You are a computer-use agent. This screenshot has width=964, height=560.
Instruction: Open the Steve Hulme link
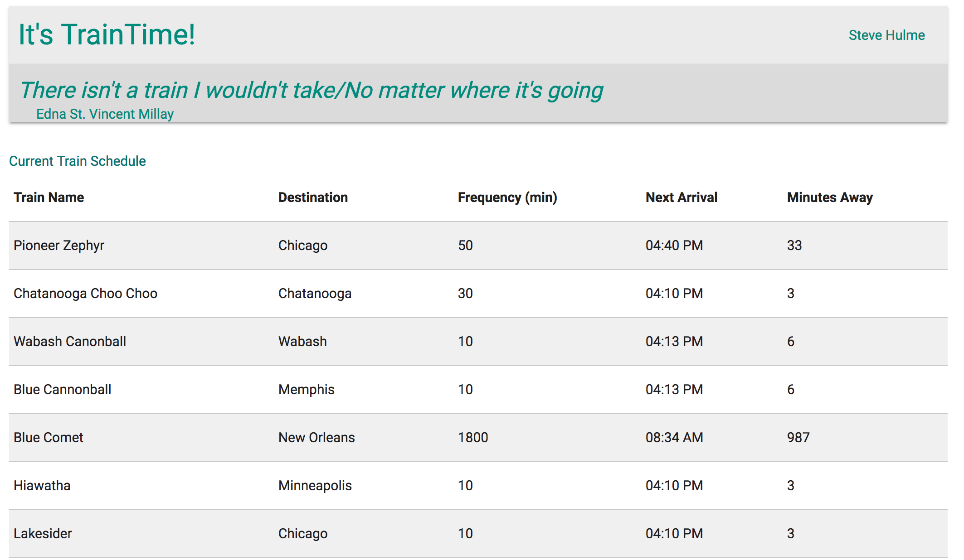click(886, 35)
